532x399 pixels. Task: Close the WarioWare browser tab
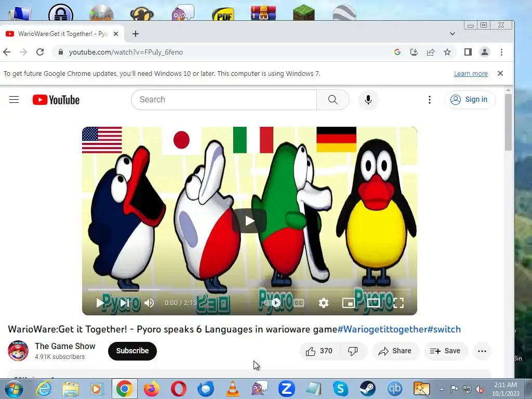tap(116, 34)
